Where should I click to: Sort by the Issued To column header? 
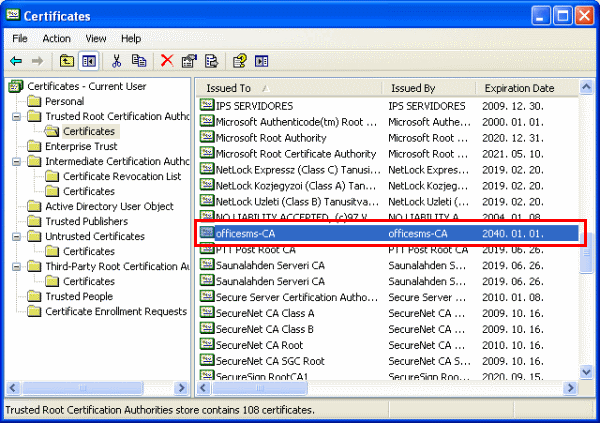point(289,88)
